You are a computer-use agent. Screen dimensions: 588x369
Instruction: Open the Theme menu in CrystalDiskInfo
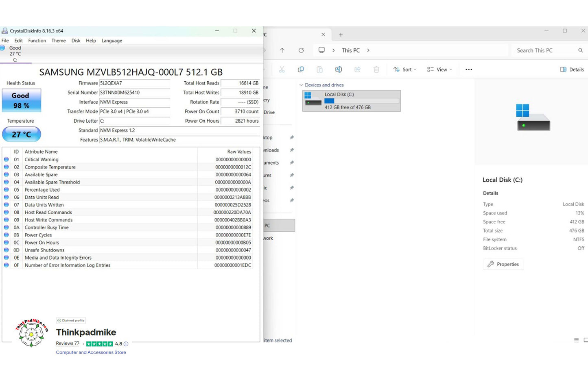pos(59,41)
